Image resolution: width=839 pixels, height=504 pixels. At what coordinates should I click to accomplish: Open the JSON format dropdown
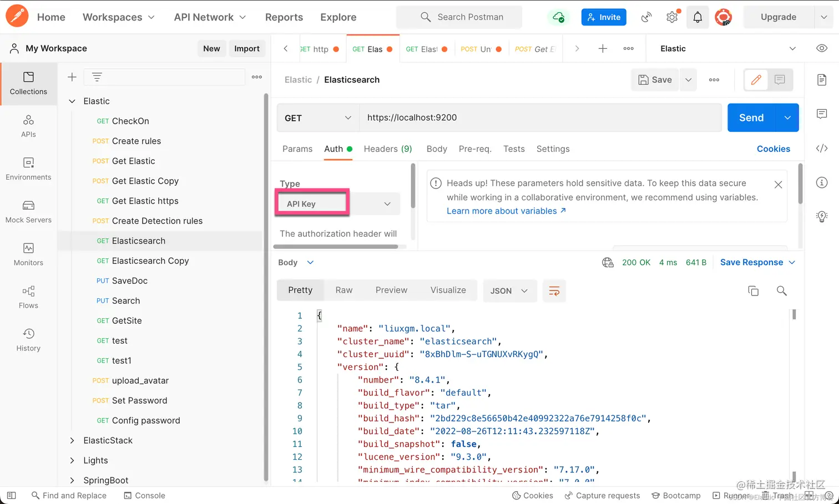[509, 291]
